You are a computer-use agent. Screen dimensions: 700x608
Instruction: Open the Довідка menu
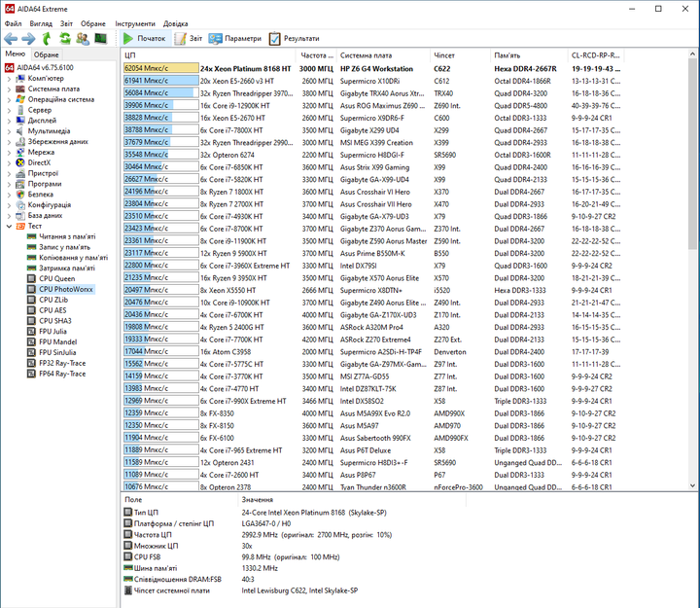pyautogui.click(x=175, y=23)
